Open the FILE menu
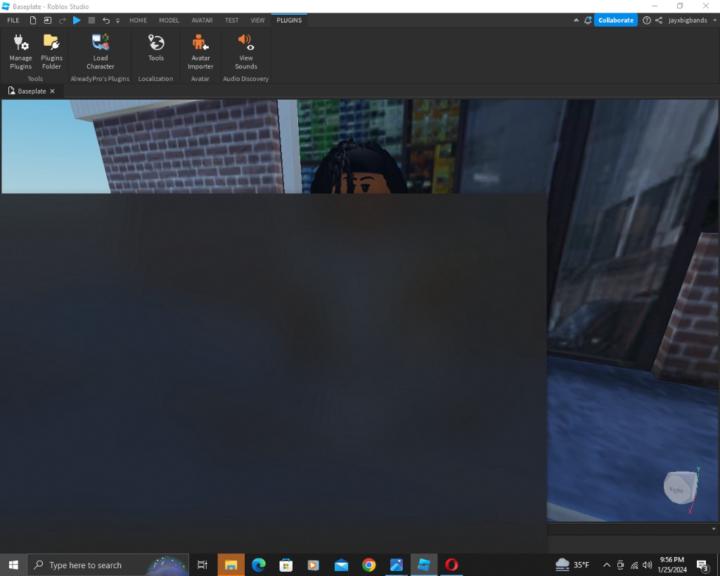 [x=13, y=20]
